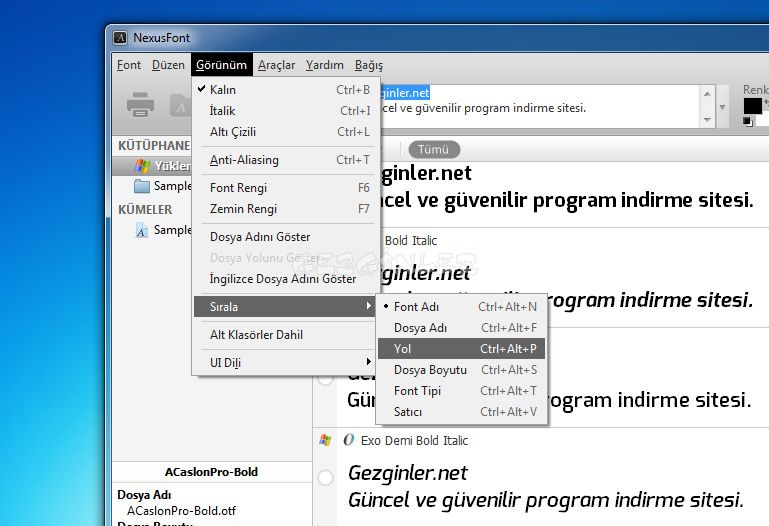The image size is (769, 526).
Task: Click the sample text scrollbar down arrow
Action: (x=707, y=120)
